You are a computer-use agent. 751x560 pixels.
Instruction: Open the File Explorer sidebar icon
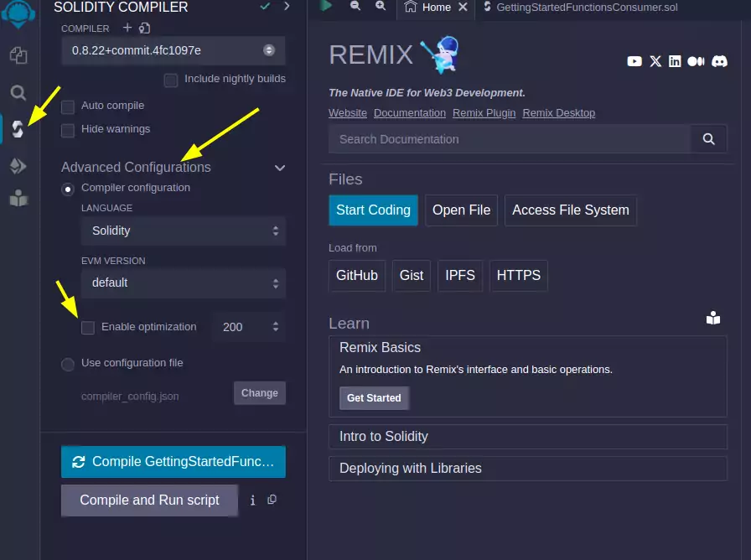pos(18,55)
